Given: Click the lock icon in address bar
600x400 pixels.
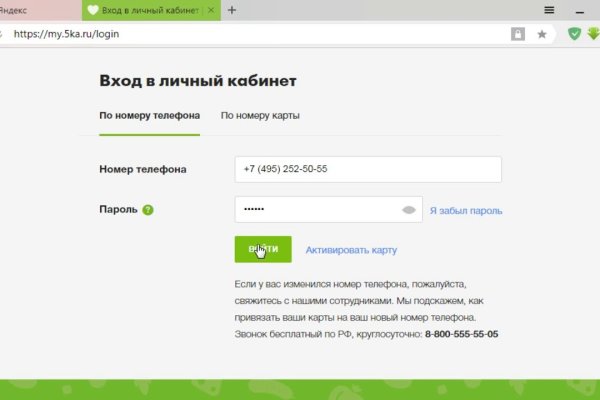Looking at the screenshot, I should tap(518, 33).
